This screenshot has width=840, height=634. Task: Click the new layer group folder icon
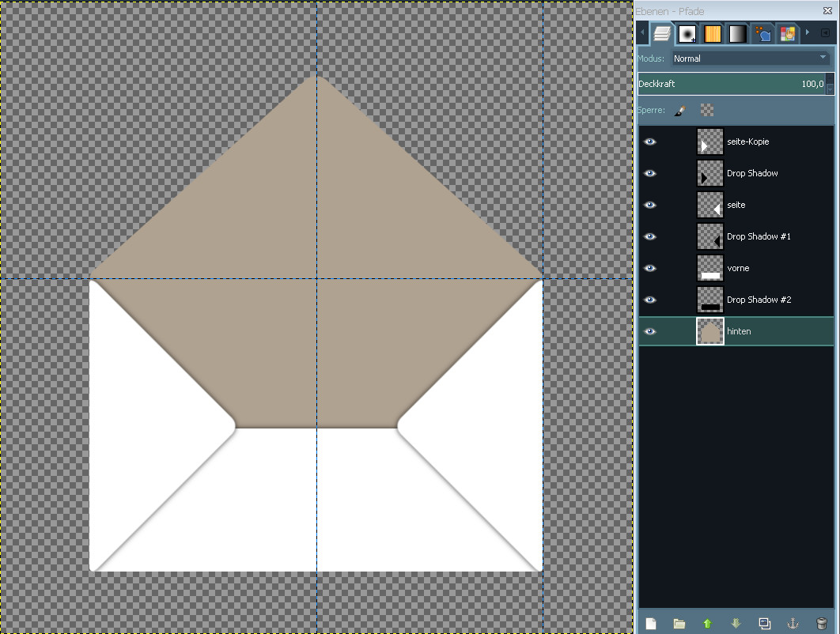[679, 624]
